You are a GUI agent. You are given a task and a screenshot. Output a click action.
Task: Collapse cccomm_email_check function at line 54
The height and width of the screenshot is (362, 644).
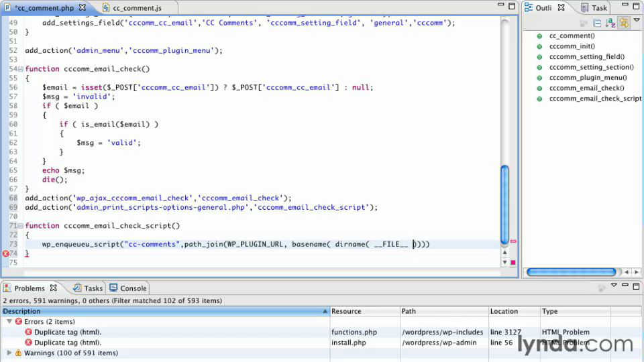[x=20, y=69]
